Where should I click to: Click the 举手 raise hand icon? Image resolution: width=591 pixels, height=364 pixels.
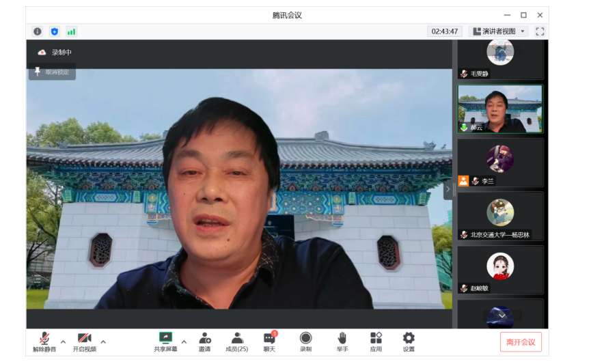[x=342, y=341]
